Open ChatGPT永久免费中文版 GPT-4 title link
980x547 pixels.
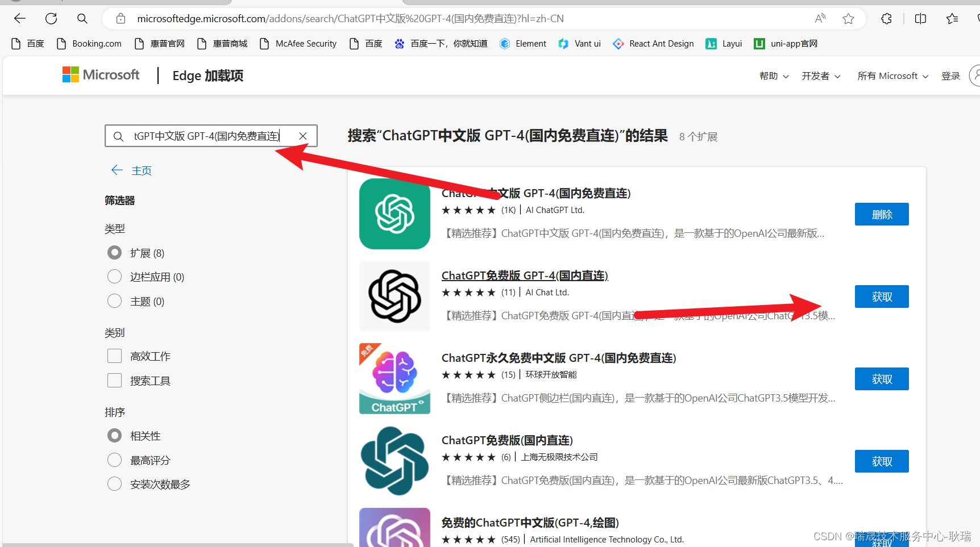(559, 358)
